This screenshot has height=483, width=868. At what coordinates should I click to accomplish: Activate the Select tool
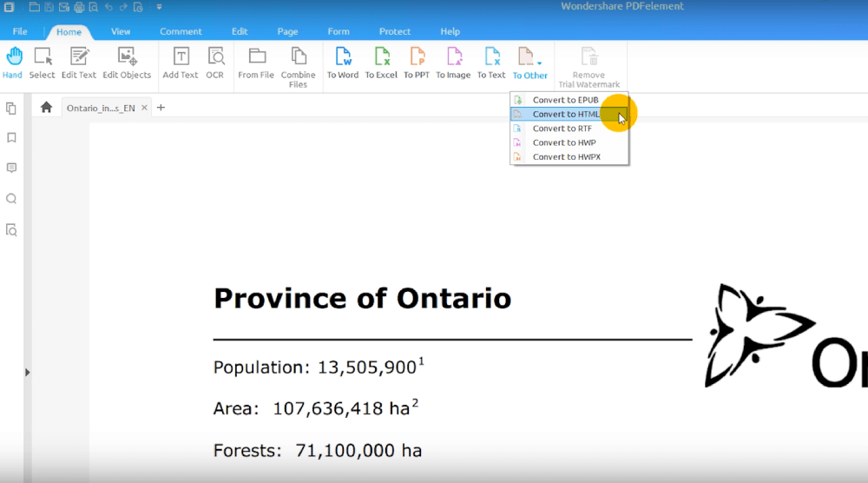pos(42,63)
